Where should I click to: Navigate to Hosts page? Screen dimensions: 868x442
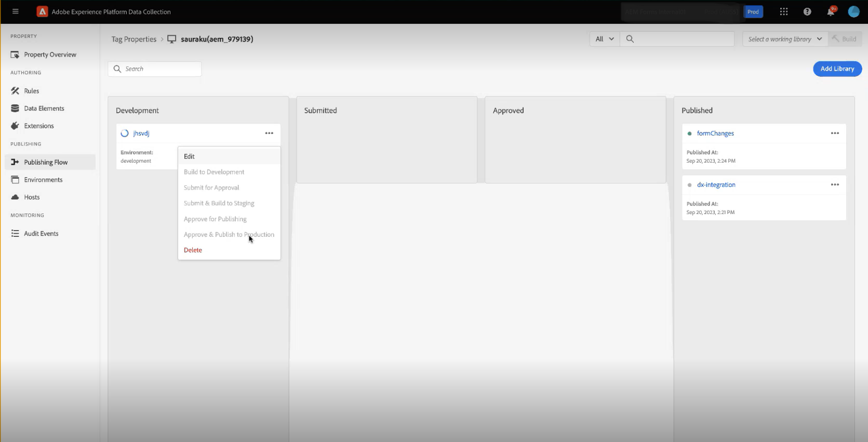click(x=50, y=197)
